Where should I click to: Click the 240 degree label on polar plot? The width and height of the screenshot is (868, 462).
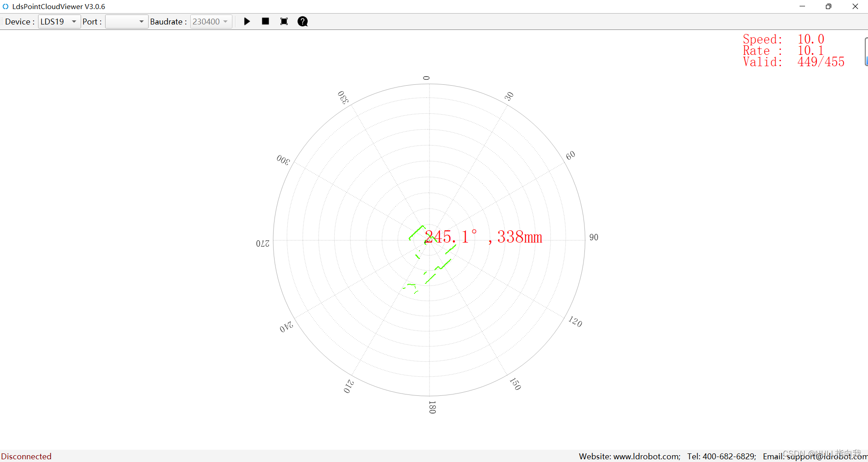tap(286, 327)
